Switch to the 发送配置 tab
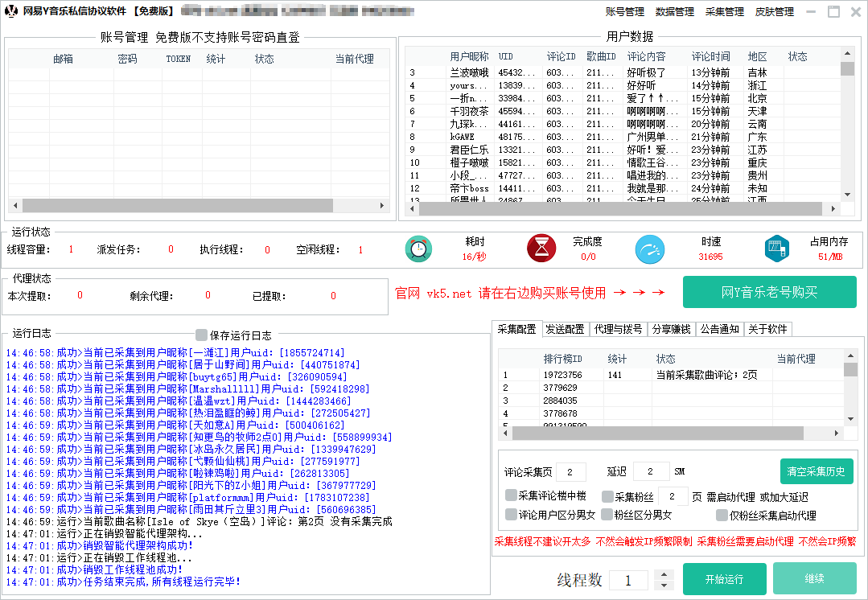Screen dimensions: 868x600 (x=566, y=329)
